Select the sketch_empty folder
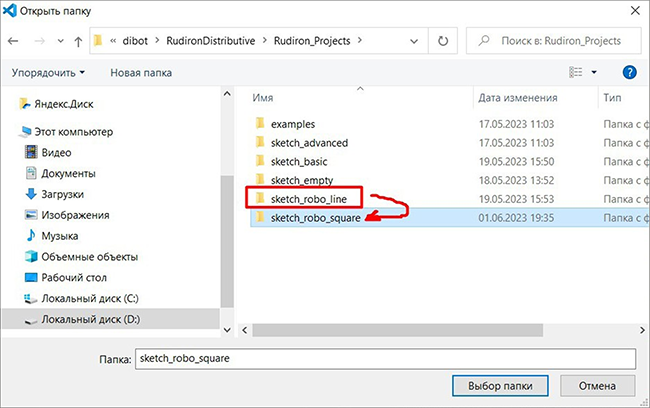Image resolution: width=650 pixels, height=408 pixels. [x=302, y=180]
